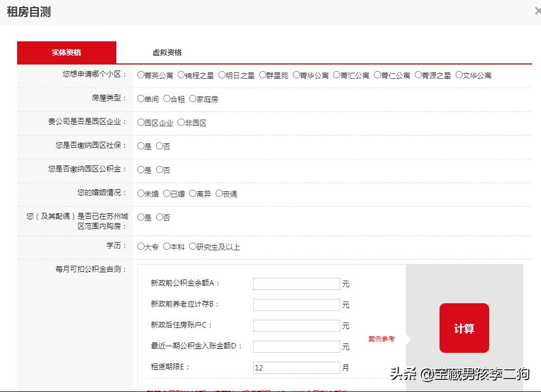Open the 实体资格 tab
Image resolution: width=541 pixels, height=392 pixels.
click(66, 52)
